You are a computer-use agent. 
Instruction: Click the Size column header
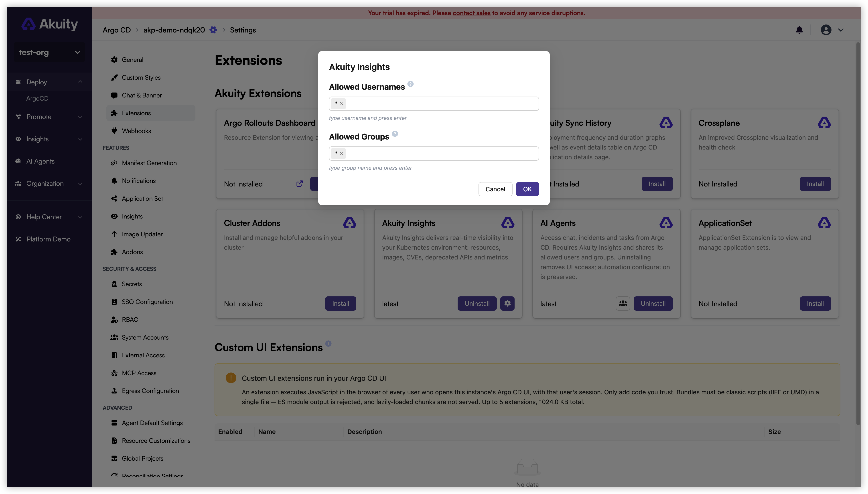(x=774, y=431)
